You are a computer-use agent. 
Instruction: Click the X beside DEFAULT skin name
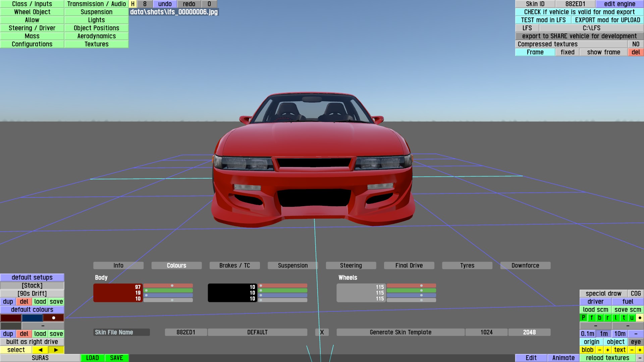point(322,332)
